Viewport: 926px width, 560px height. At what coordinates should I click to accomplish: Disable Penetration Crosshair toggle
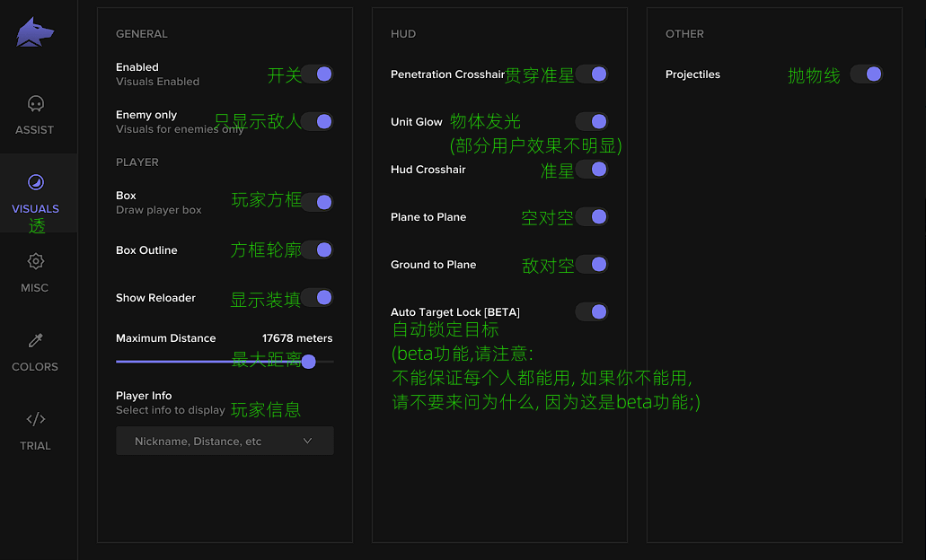click(x=592, y=74)
